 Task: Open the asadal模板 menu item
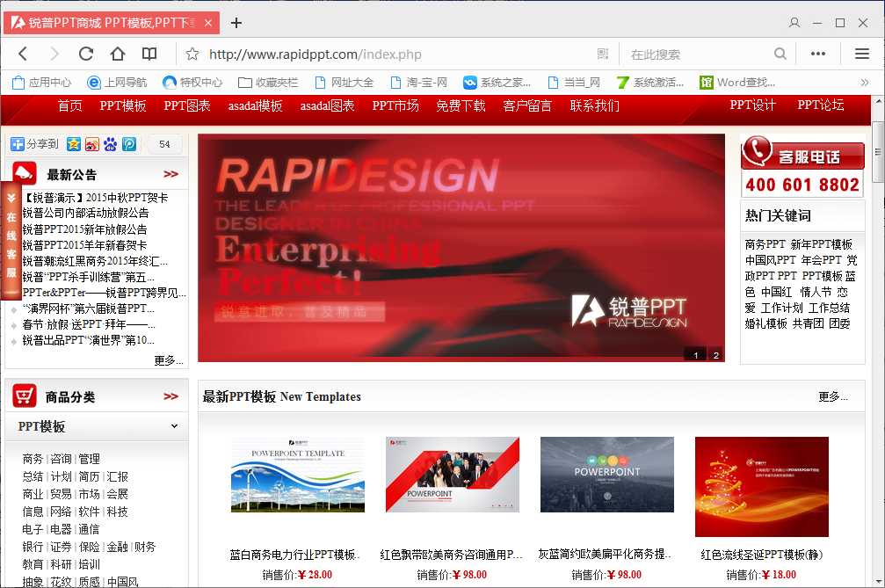tap(255, 105)
